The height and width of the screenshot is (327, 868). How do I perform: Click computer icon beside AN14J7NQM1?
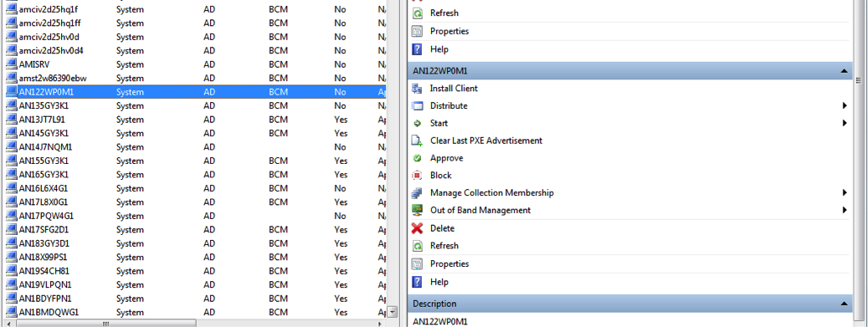[11, 147]
